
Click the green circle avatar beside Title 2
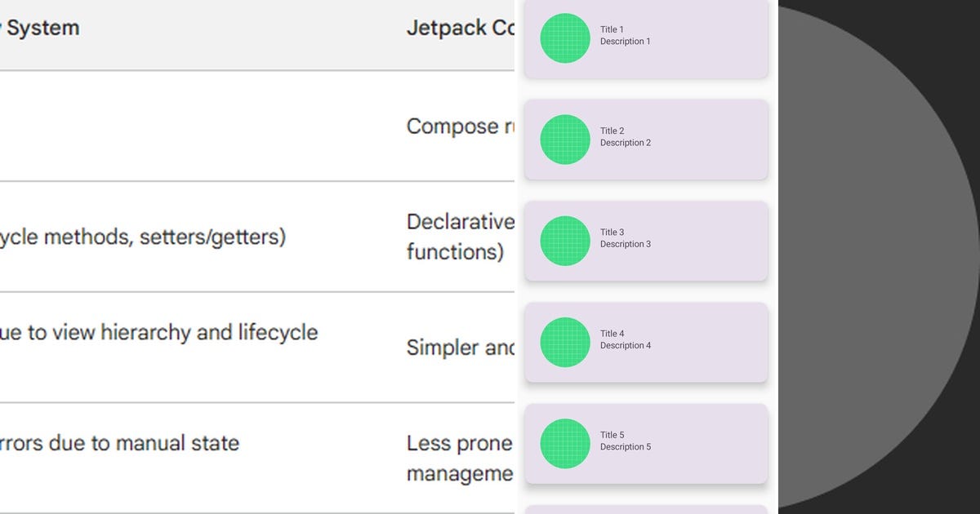pos(565,140)
